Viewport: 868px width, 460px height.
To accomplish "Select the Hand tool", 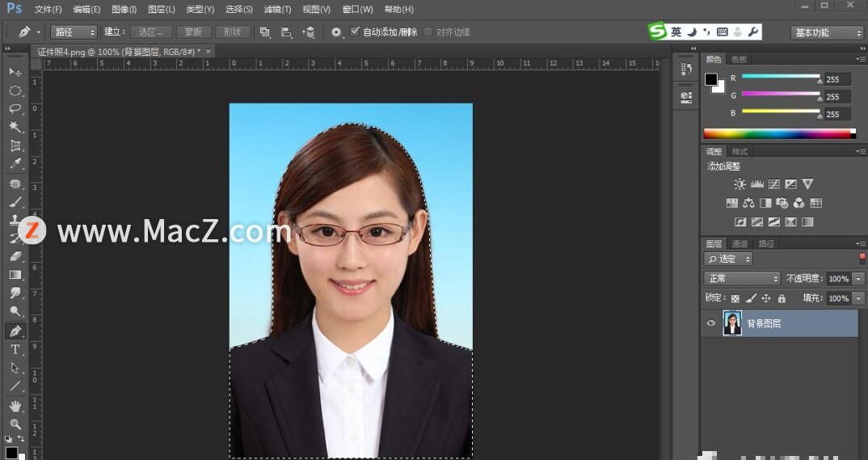I will 15,407.
